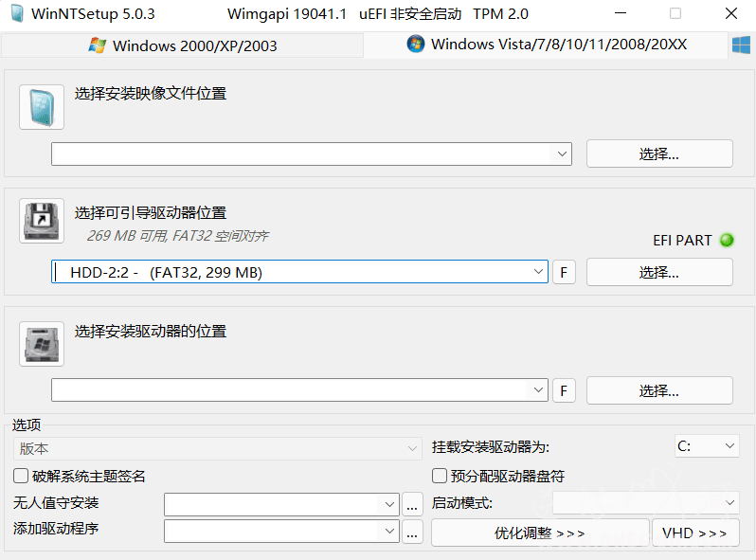The width and height of the screenshot is (756, 560).
Task: Click the green EFI PART status indicator
Action: click(x=727, y=240)
